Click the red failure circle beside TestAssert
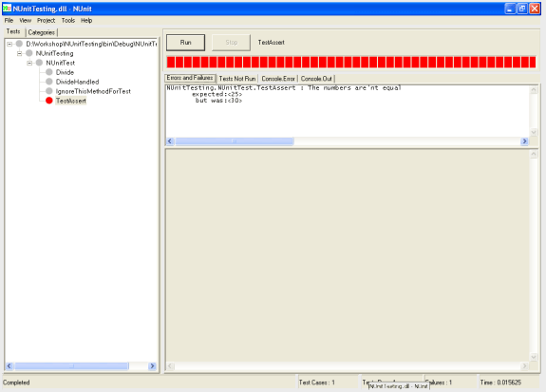 (49, 101)
